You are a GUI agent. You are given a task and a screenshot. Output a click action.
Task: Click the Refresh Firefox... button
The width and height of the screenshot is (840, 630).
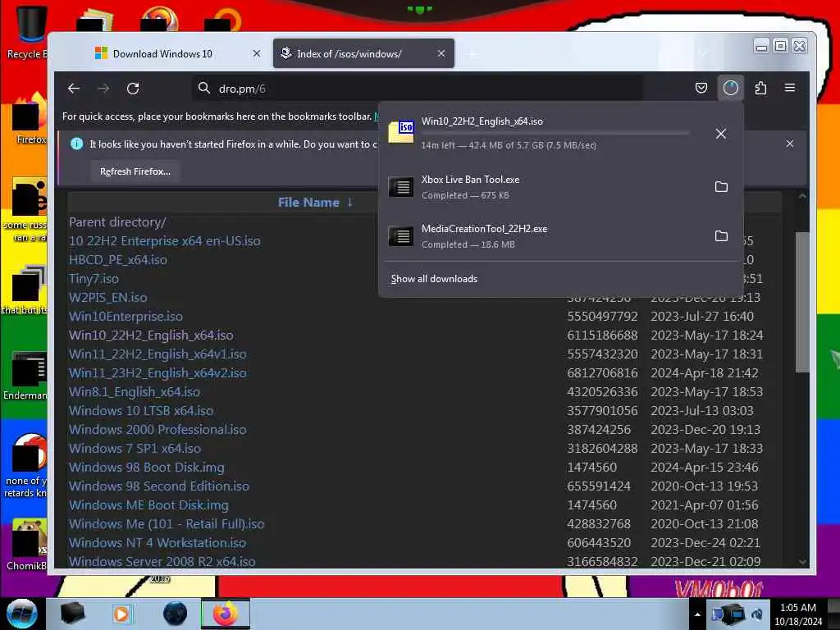tap(135, 171)
